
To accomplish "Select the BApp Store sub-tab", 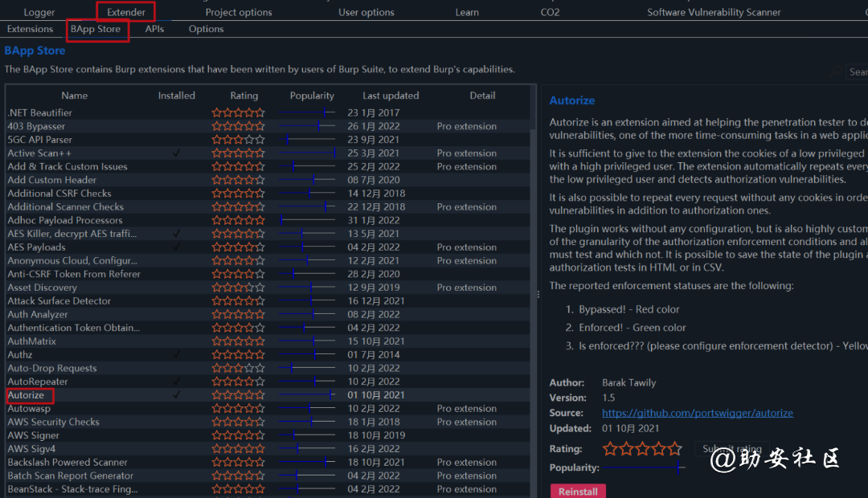I will coord(95,29).
